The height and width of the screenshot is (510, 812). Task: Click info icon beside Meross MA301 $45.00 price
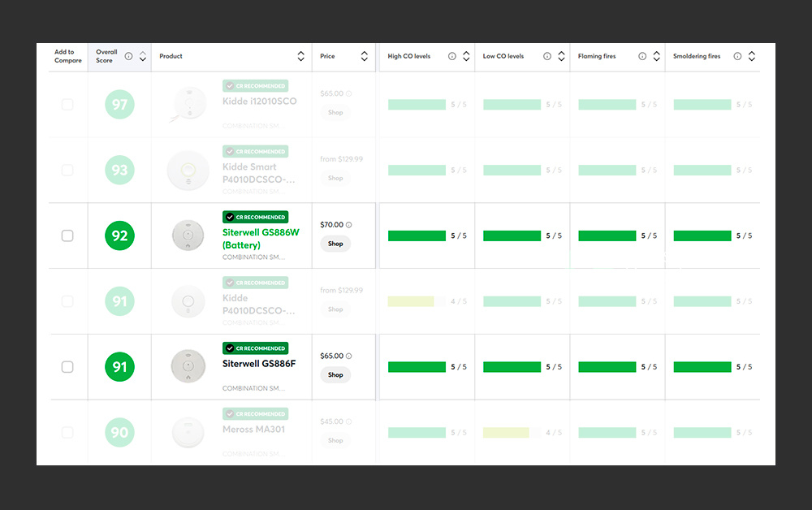click(x=349, y=422)
